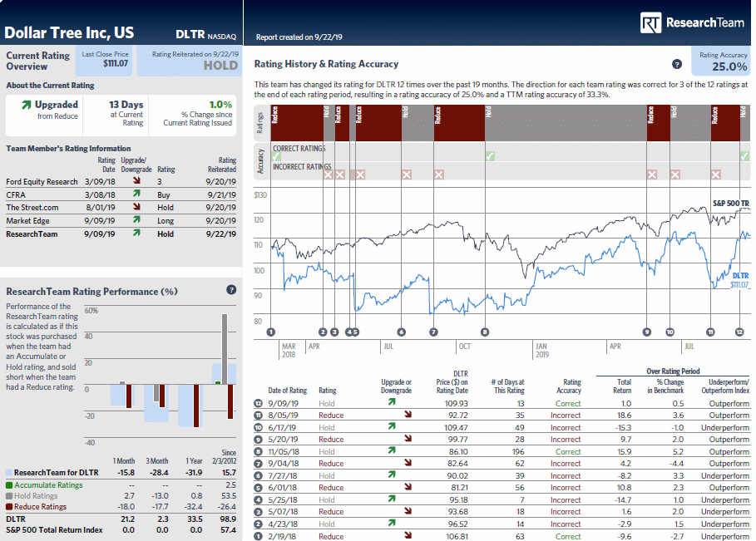
Task: Click timeline marker 6 on the chart
Action: [x=401, y=332]
